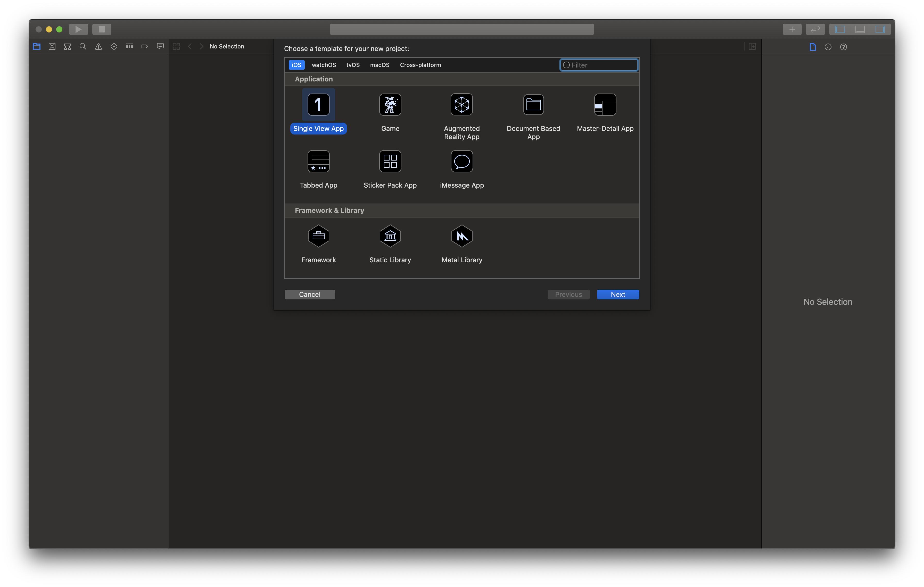Show the Quick Help inspector icon
924x587 pixels.
(843, 47)
